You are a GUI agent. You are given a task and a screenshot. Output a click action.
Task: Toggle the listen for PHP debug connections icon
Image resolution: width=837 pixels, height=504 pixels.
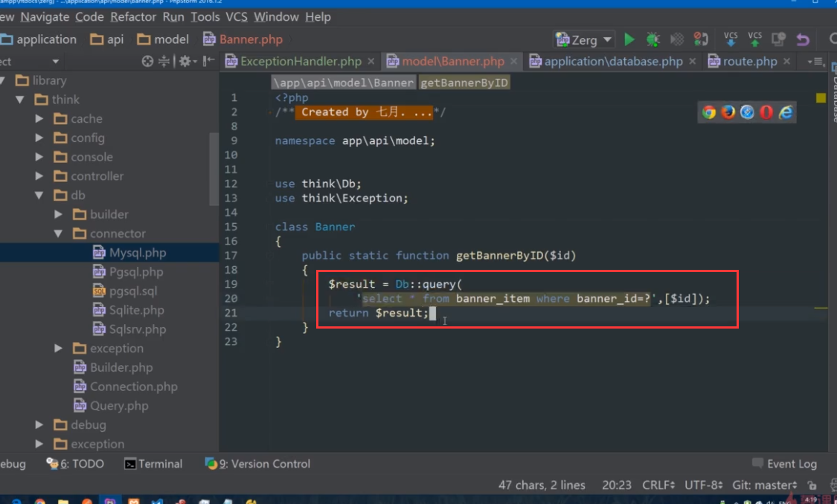(700, 39)
